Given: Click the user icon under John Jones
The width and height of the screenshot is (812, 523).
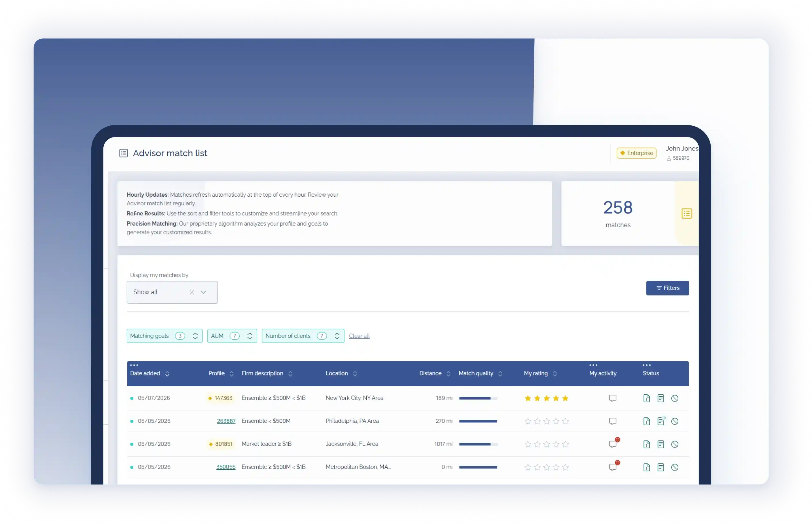Looking at the screenshot, I should (669, 158).
